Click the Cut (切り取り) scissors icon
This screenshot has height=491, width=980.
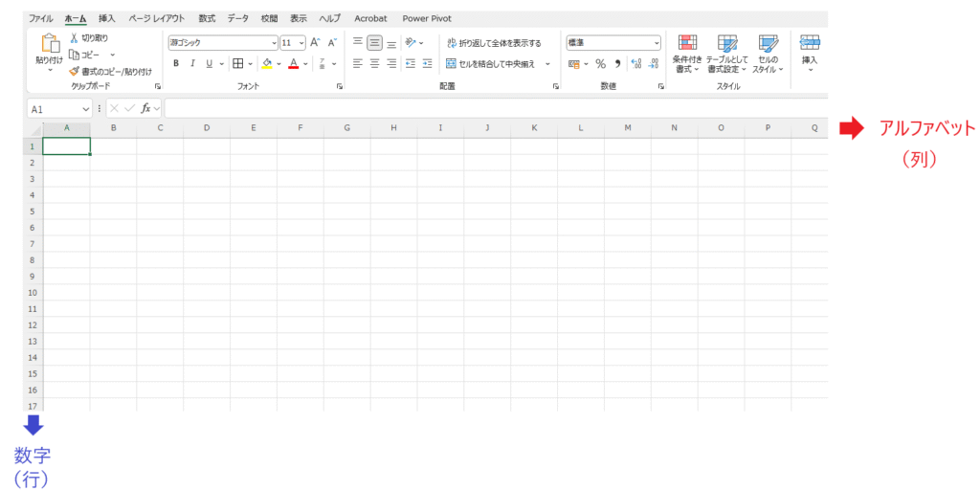point(75,38)
